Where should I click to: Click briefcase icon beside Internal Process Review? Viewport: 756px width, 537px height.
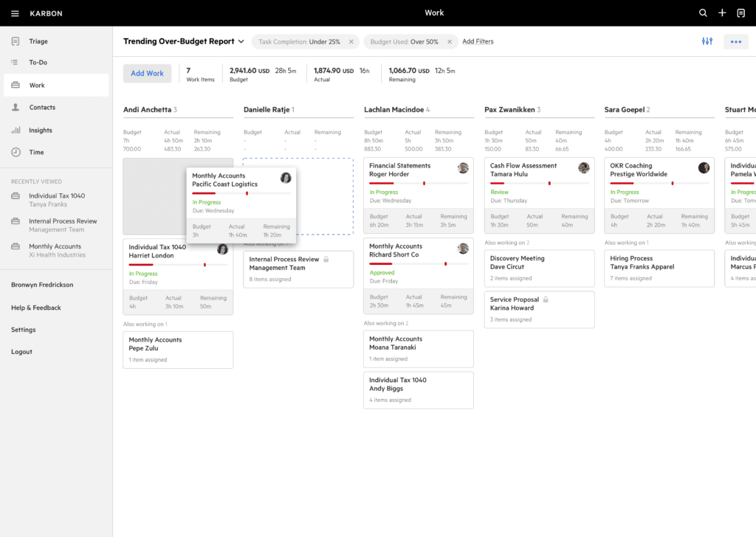(x=16, y=221)
